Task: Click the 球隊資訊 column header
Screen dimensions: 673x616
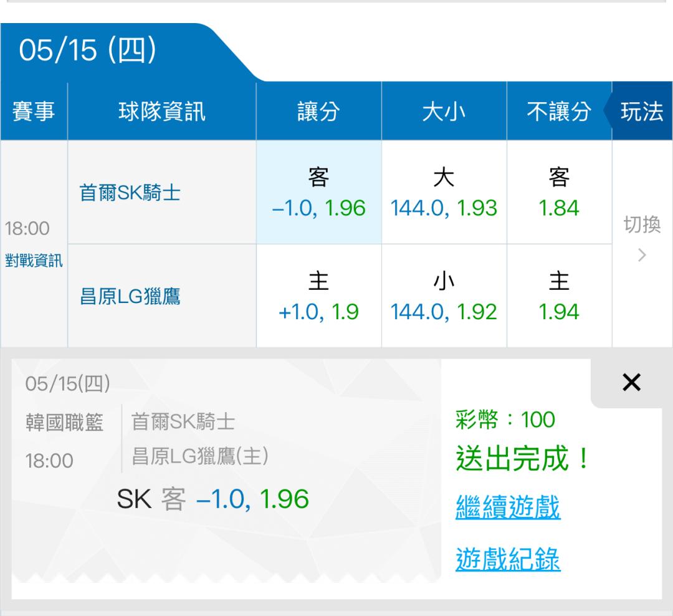Action: [162, 111]
